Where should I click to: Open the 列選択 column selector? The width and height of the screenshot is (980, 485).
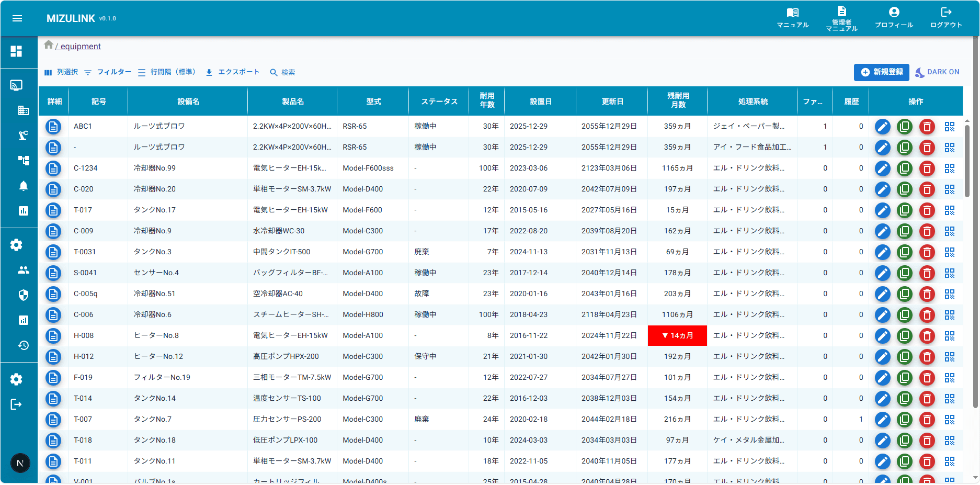click(61, 72)
